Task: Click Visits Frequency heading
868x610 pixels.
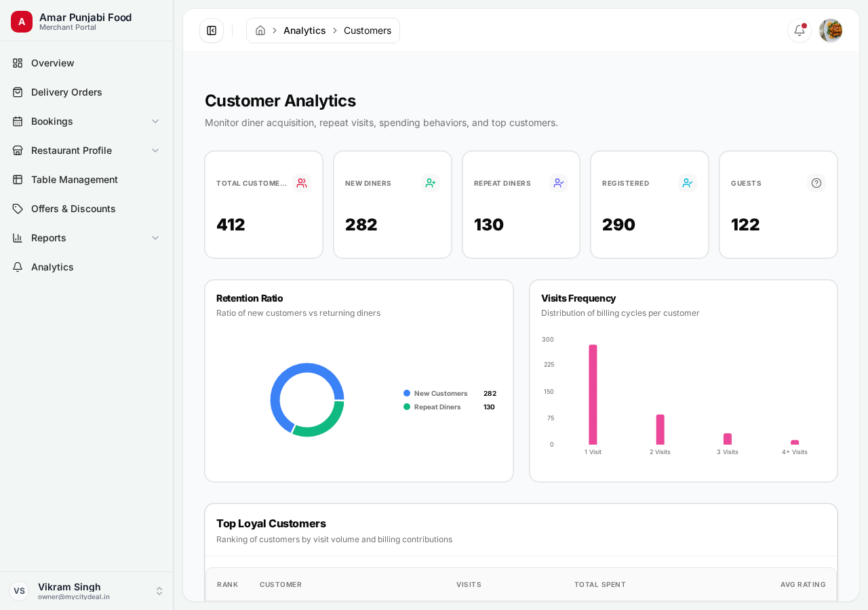Action: (x=578, y=298)
